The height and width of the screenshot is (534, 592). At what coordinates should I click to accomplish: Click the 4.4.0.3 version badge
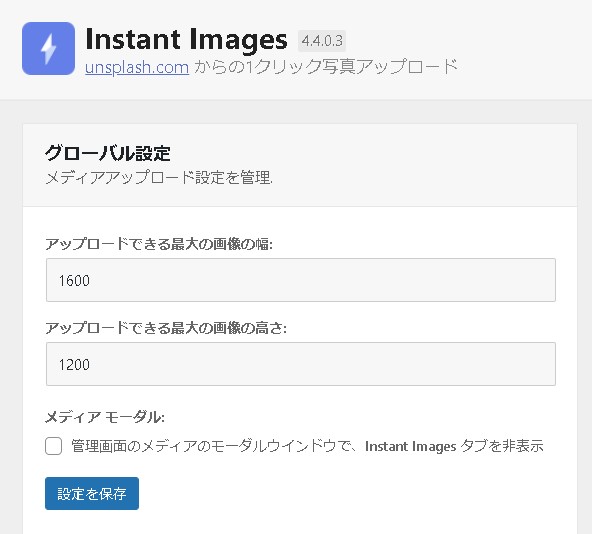click(x=322, y=40)
